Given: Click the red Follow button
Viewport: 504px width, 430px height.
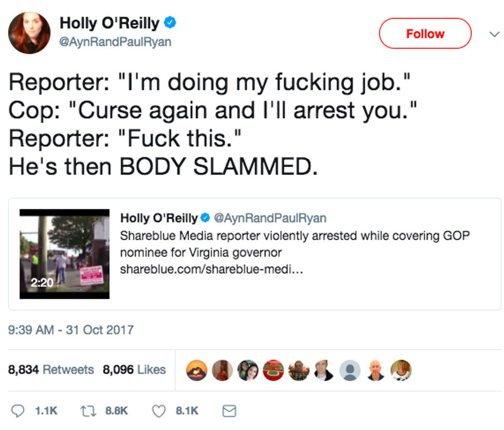Looking at the screenshot, I should point(425,33).
